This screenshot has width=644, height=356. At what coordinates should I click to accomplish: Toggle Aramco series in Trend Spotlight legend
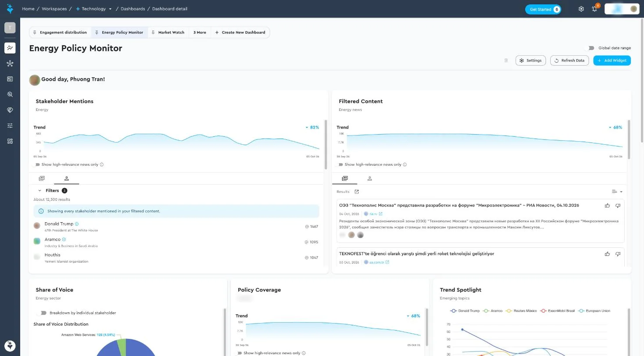pyautogui.click(x=493, y=311)
